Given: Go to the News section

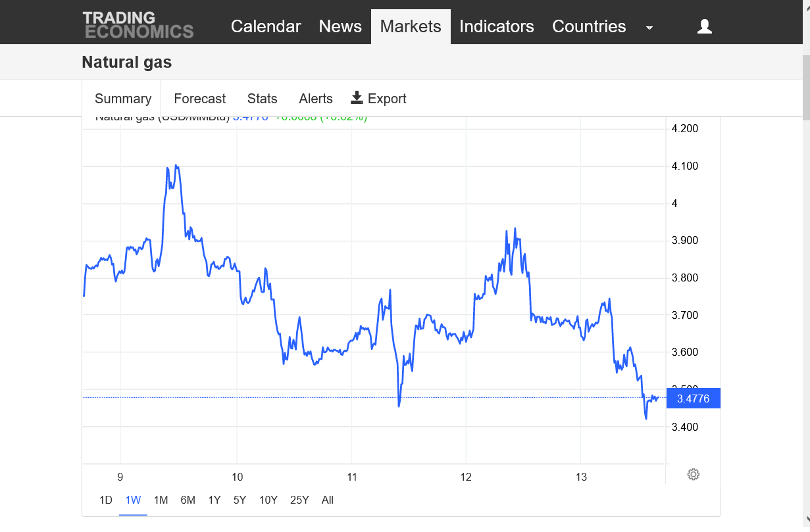Looking at the screenshot, I should [x=340, y=26].
